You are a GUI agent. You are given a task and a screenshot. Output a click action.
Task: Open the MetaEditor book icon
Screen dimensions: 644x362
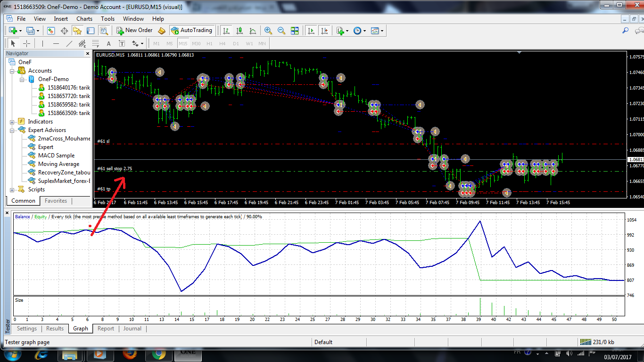pyautogui.click(x=162, y=31)
